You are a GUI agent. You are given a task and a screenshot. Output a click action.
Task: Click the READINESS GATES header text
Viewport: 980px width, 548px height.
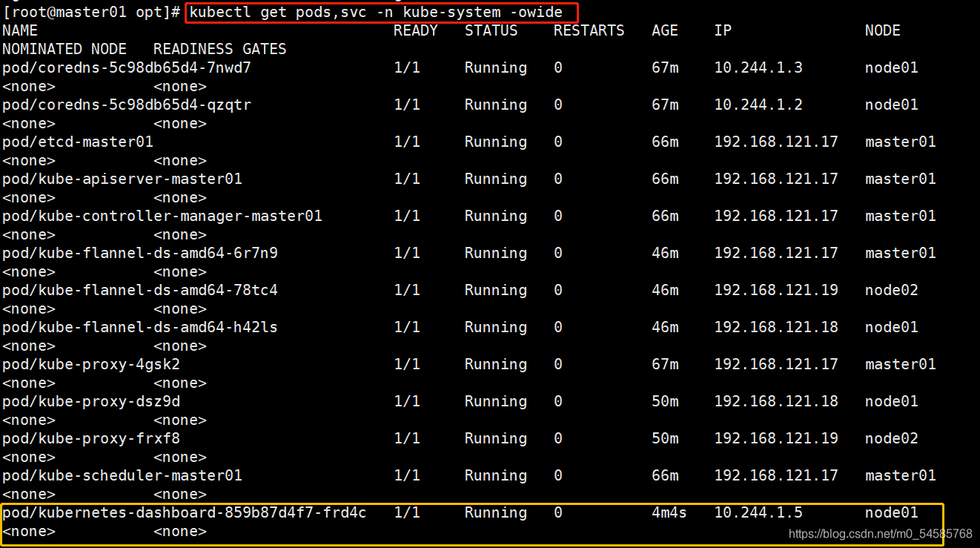(x=220, y=49)
